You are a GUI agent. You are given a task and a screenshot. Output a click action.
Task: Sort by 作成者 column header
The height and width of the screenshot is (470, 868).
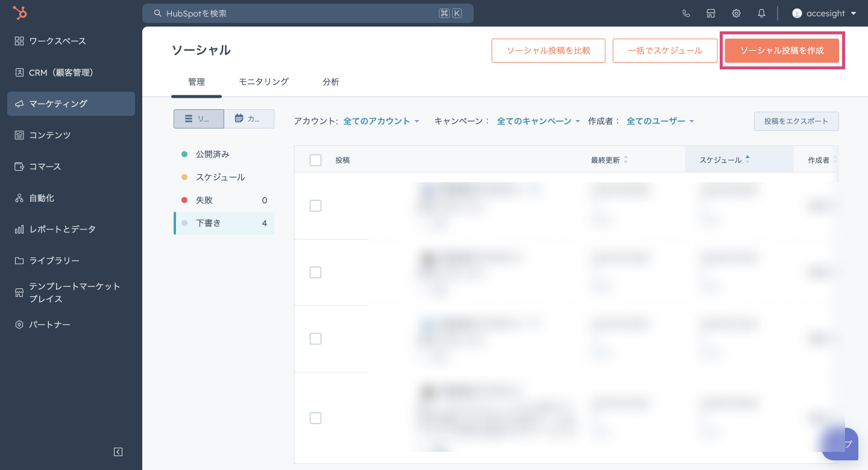point(823,160)
